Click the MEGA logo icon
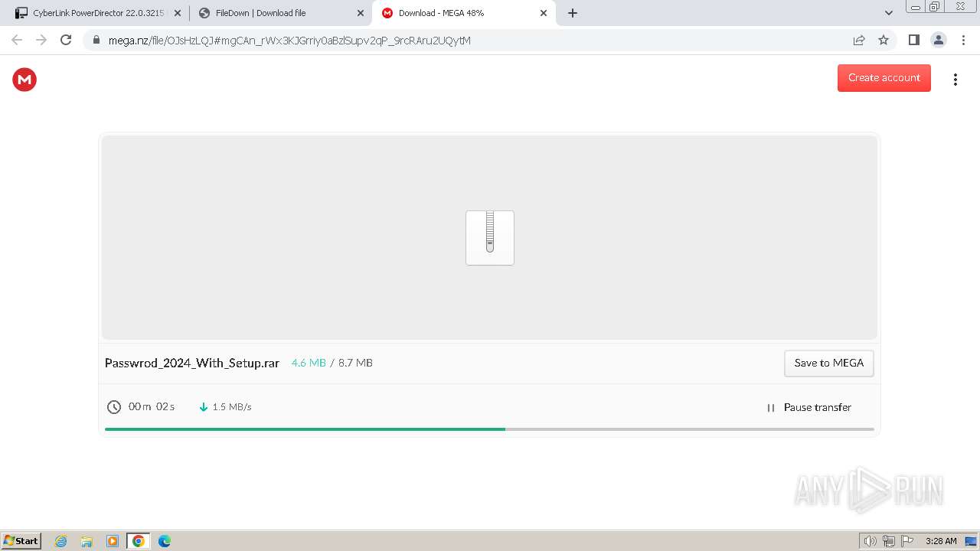Screen dimensions: 980x551 pyautogui.click(x=24, y=80)
